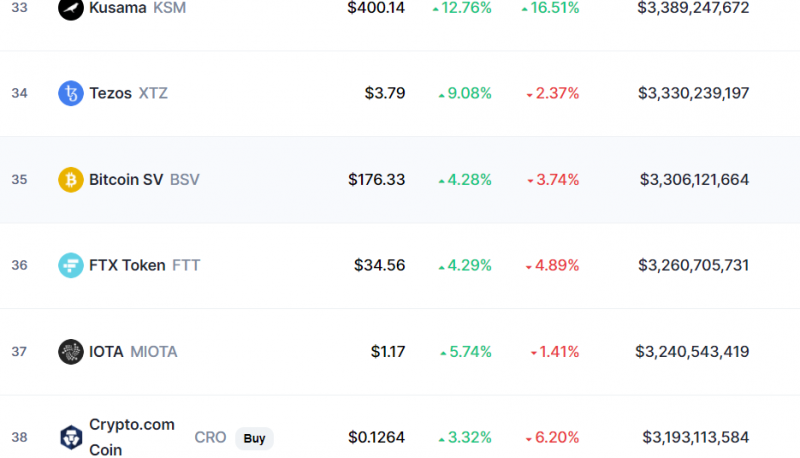
Task: Select the Kusama name link
Action: click(x=118, y=8)
